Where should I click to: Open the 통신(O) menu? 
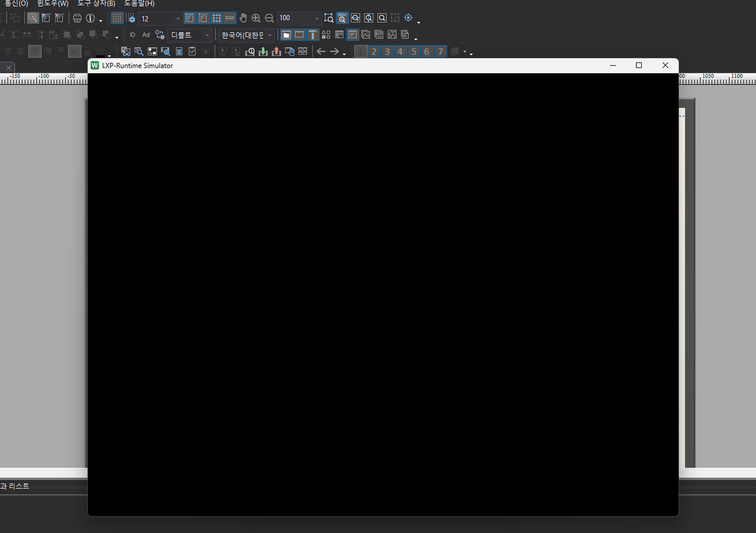tap(16, 3)
